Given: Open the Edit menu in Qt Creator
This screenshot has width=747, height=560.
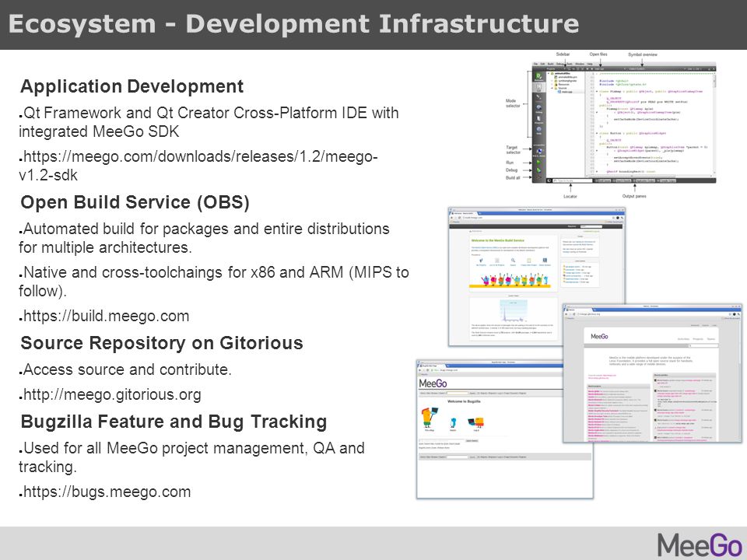Looking at the screenshot, I should pyautogui.click(x=542, y=64).
